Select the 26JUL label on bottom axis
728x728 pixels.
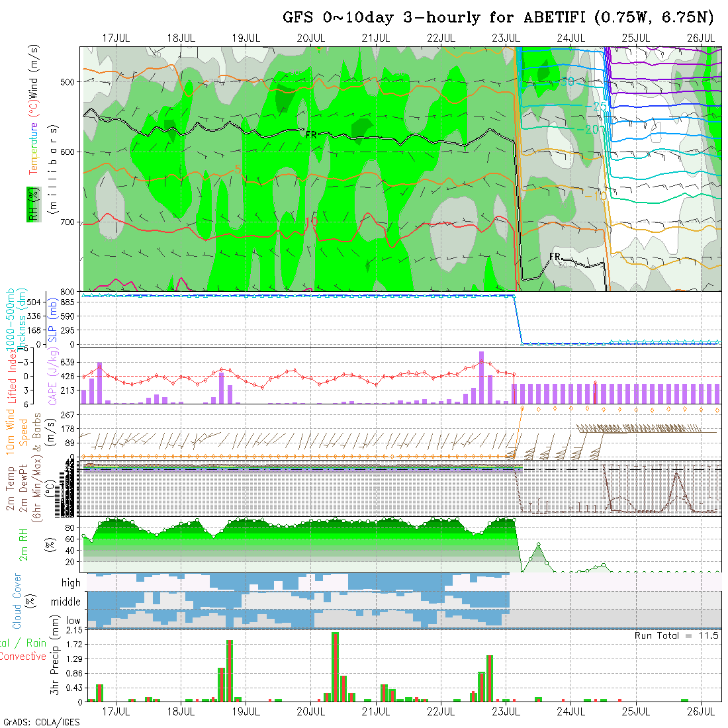(700, 711)
